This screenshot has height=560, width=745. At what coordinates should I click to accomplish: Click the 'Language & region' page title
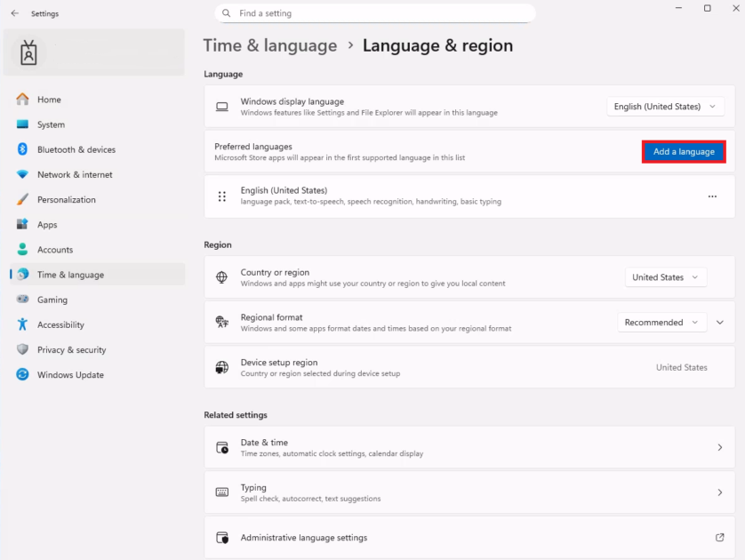pyautogui.click(x=437, y=45)
